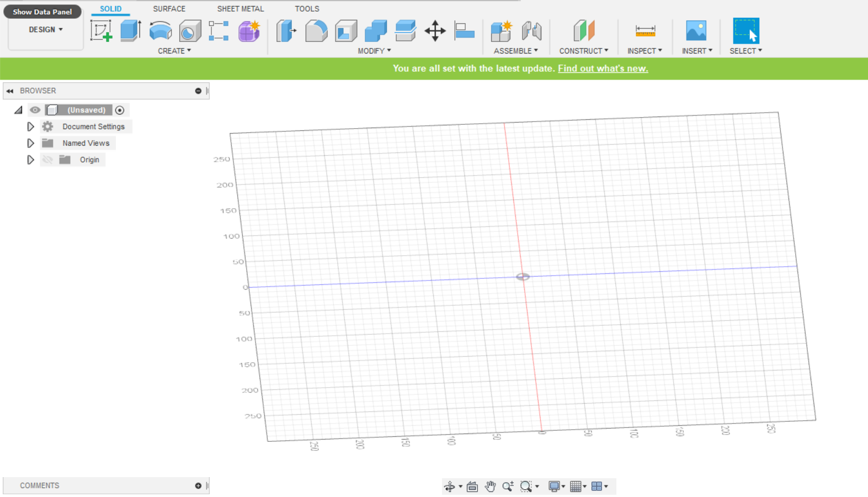Viewport: 868px width, 497px height.
Task: Expand the Document Settings node
Action: (31, 126)
